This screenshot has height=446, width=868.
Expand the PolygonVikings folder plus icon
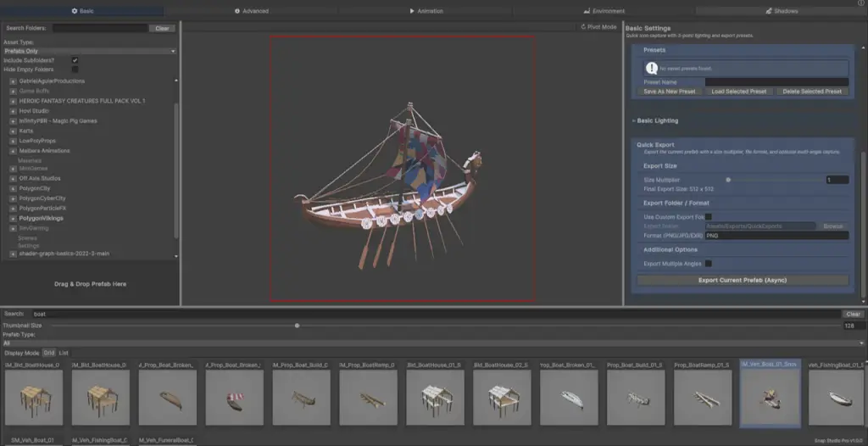click(x=13, y=218)
